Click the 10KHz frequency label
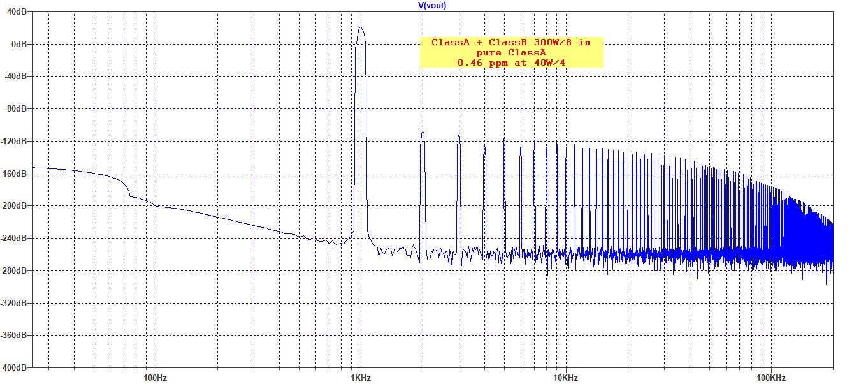This screenshot has height=384, width=868. pos(565,378)
